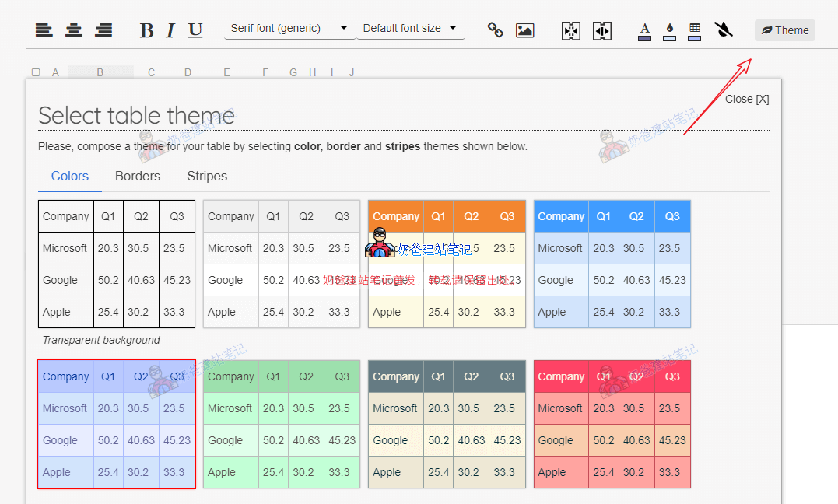Viewport: 838px width, 504px height.
Task: Switch to the Stripes tab
Action: [207, 176]
